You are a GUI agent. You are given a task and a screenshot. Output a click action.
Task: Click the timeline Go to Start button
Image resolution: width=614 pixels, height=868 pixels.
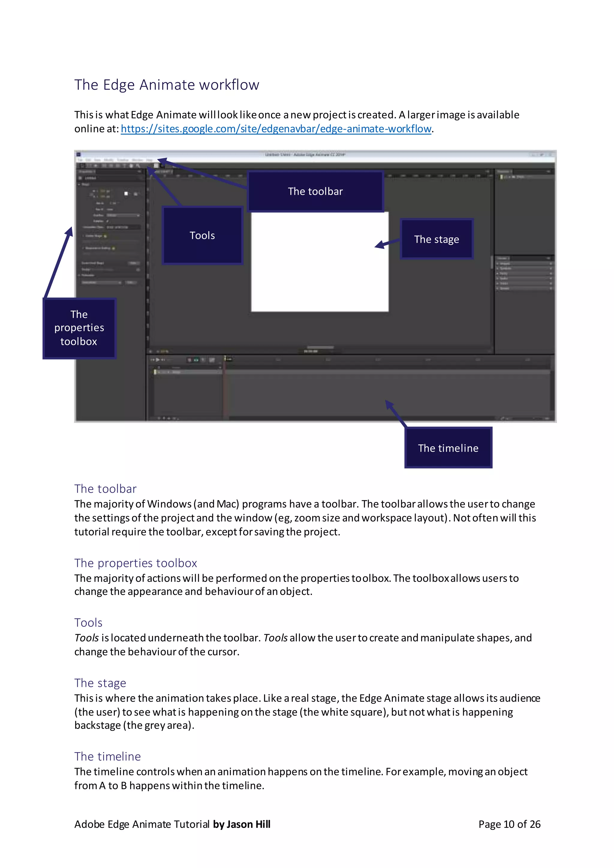(x=153, y=360)
